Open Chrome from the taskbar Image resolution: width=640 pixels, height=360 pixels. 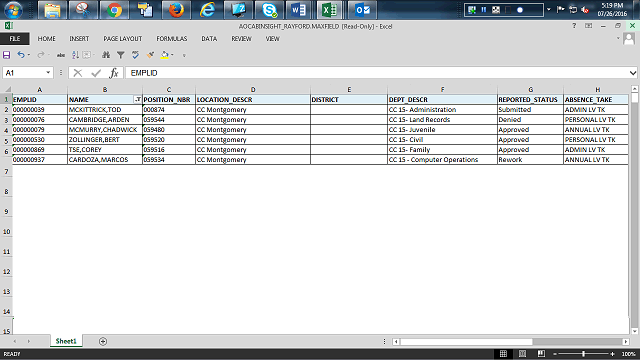[115, 10]
